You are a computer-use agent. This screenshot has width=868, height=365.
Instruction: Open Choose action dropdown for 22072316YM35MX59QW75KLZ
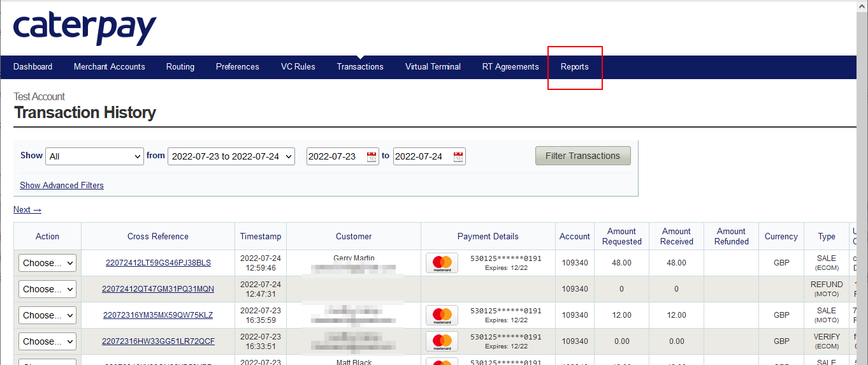(47, 315)
